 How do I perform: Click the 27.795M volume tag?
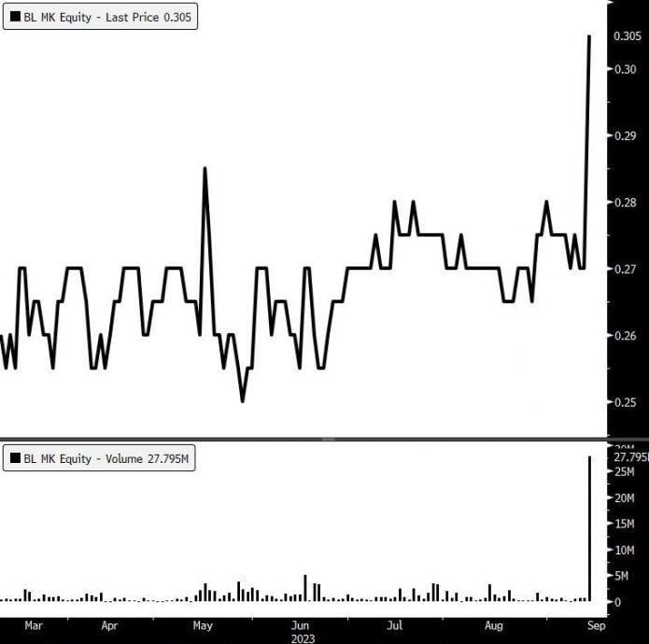(629, 456)
